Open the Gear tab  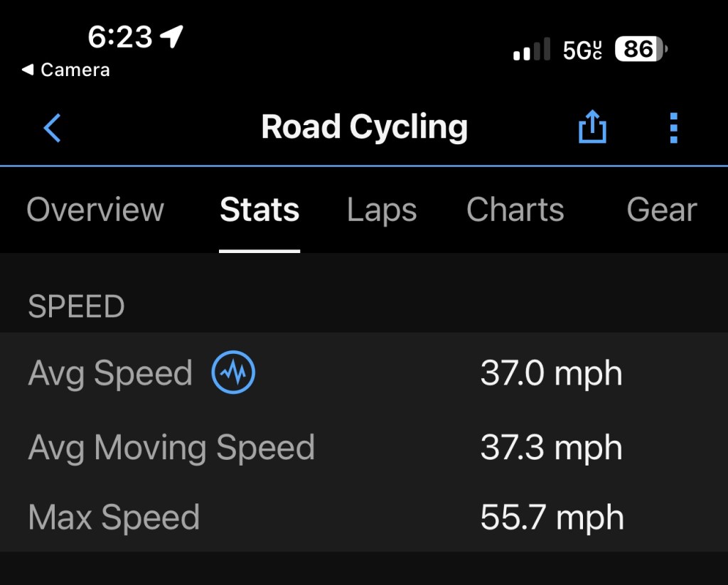pos(661,210)
